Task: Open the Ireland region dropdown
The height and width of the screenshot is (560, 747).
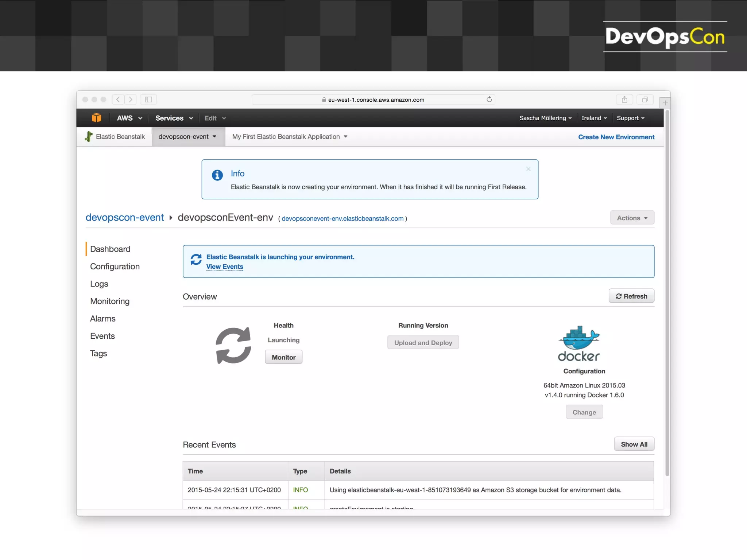Action: [x=594, y=118]
